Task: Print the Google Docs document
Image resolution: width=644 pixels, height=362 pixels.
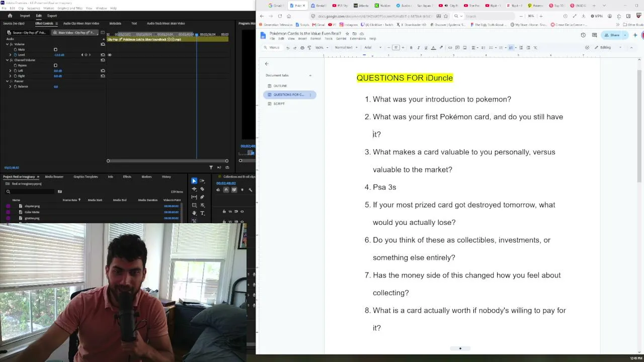Action: pyautogui.click(x=302, y=48)
